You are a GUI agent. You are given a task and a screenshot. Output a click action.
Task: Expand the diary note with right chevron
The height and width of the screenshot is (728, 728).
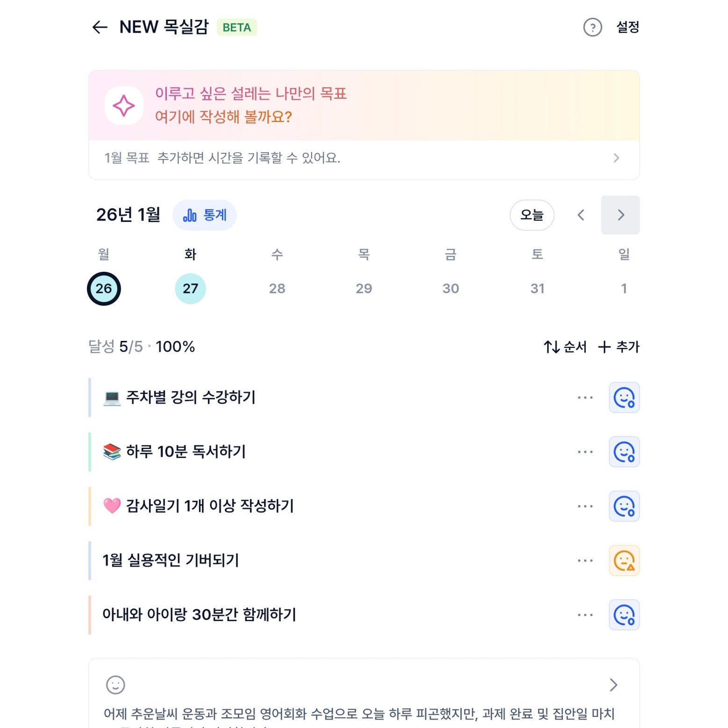pos(614,685)
